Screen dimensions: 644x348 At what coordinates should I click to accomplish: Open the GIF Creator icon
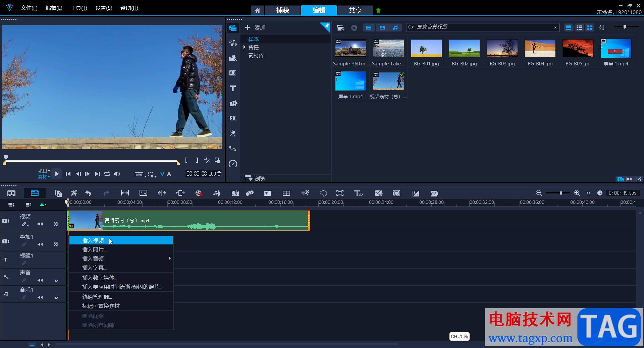(434, 193)
